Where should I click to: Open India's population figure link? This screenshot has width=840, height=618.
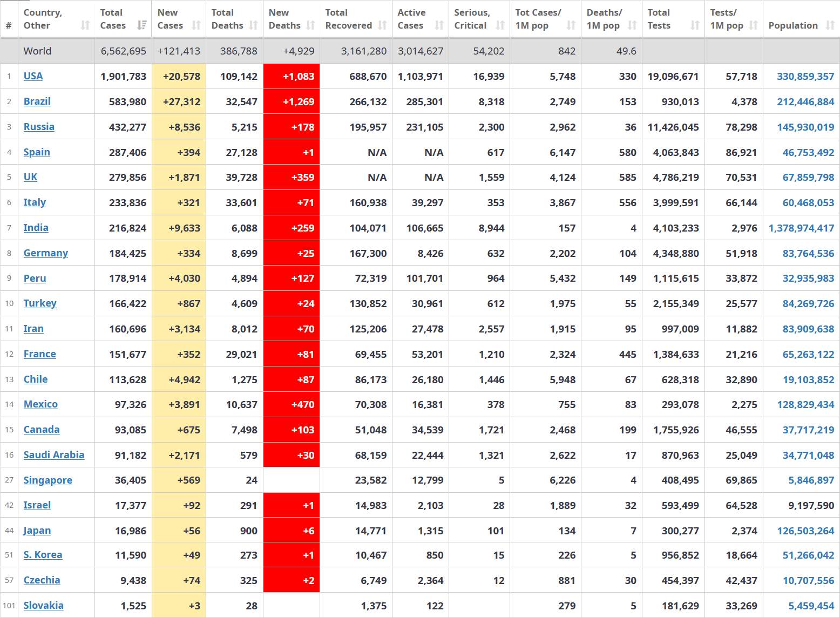pyautogui.click(x=801, y=228)
